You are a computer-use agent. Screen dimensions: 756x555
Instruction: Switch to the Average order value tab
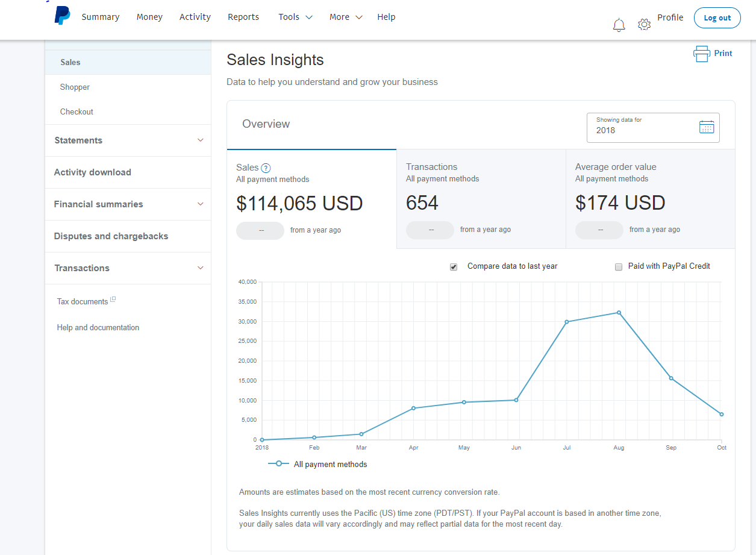click(x=651, y=199)
